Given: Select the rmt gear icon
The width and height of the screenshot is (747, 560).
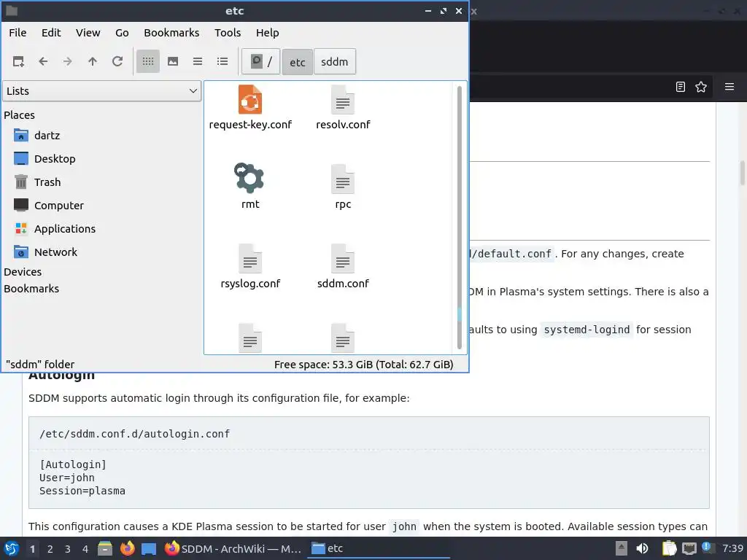Looking at the screenshot, I should pyautogui.click(x=249, y=178).
